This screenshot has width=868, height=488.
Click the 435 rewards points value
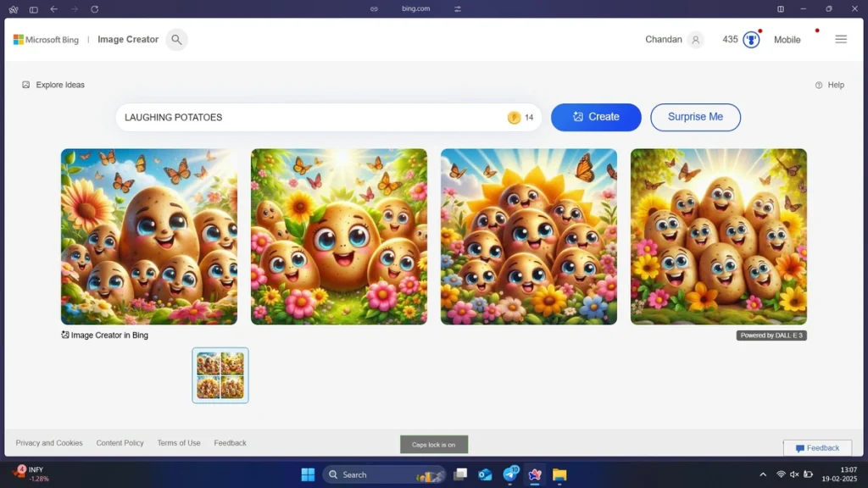[730, 40]
